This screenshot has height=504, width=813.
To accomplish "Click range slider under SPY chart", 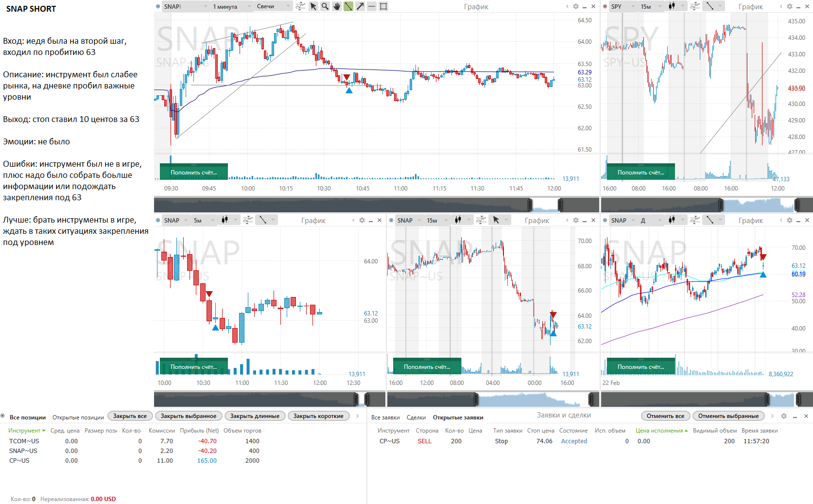I will [x=707, y=205].
